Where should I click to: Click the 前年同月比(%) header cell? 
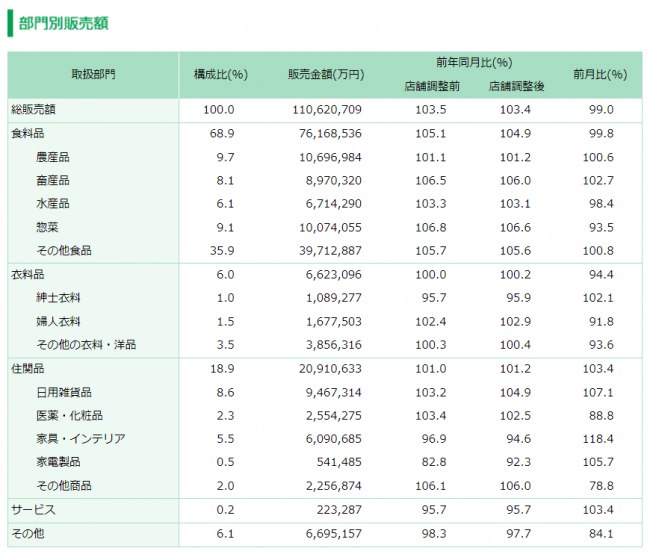coord(474,62)
